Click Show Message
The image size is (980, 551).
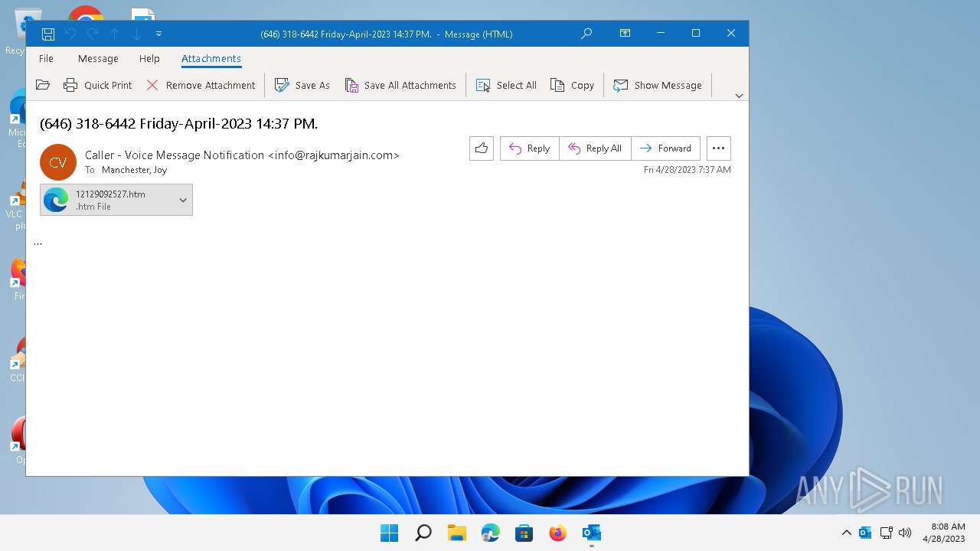click(658, 85)
